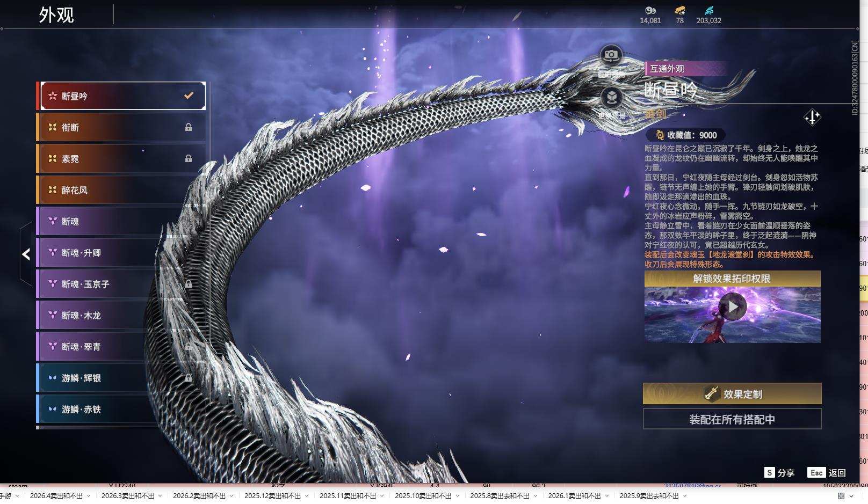This screenshot has height=504, width=868.
Task: Click the Esc 返回 back button
Action: click(827, 472)
